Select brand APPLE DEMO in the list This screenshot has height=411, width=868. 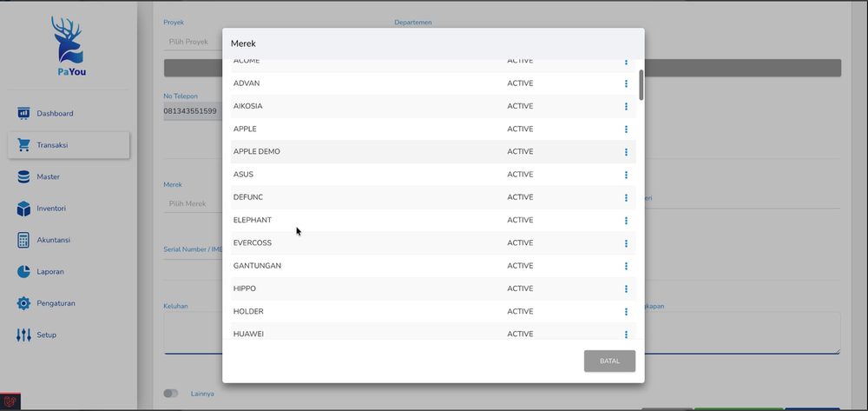coord(257,152)
